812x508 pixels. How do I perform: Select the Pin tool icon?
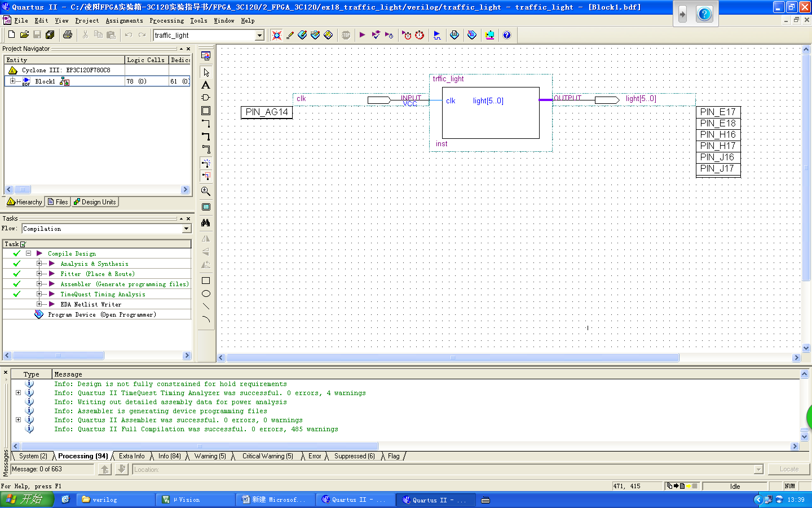coord(206,98)
